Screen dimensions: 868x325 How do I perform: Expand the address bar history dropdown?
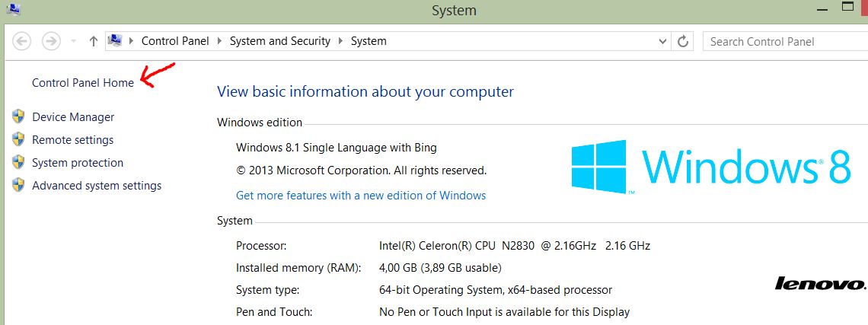pos(662,42)
